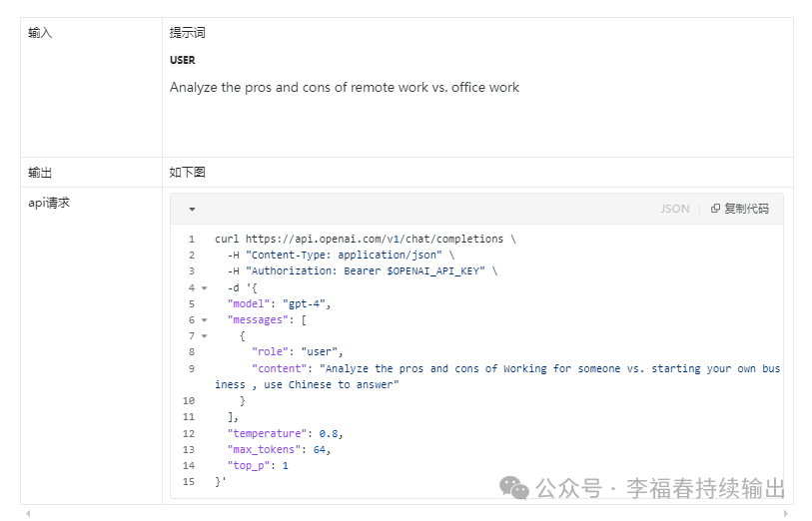
Task: Click the "messages" key on line 6
Action: [x=258, y=320]
